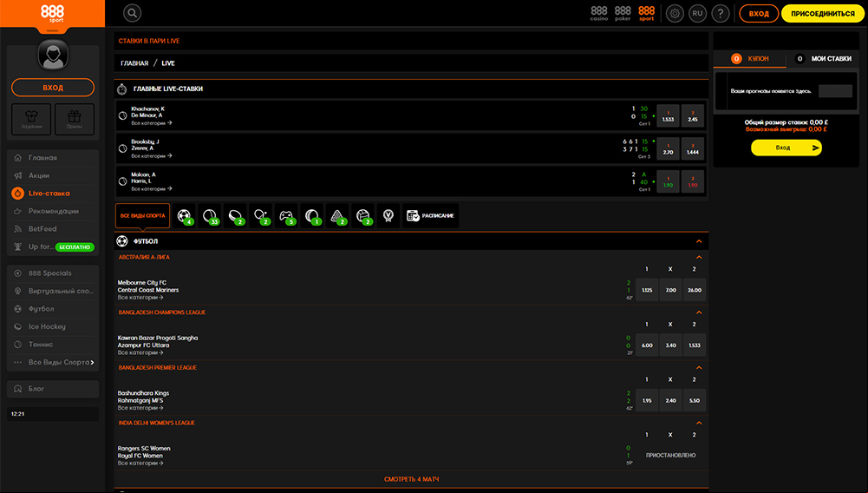The width and height of the screenshot is (868, 493).
Task: Open all categories for Khachanov vs De Minaur
Action: (151, 123)
